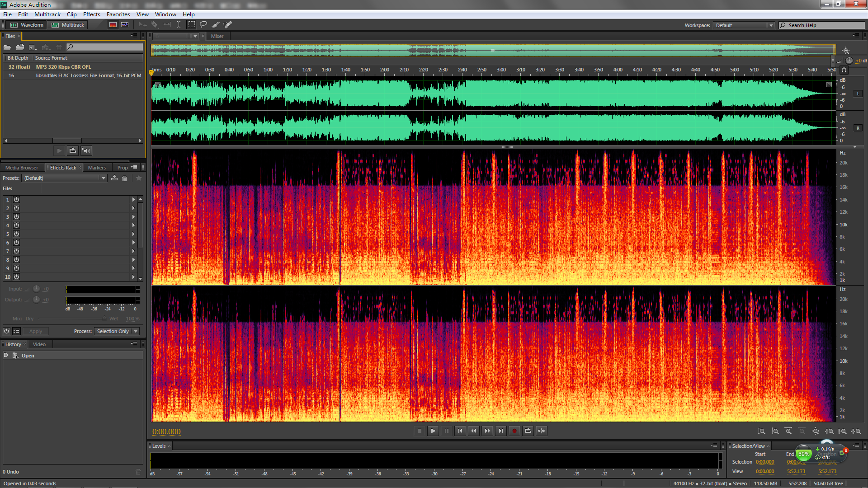Toggle Skip Selection button
Viewport: 868px width, 488px height.
[541, 431]
